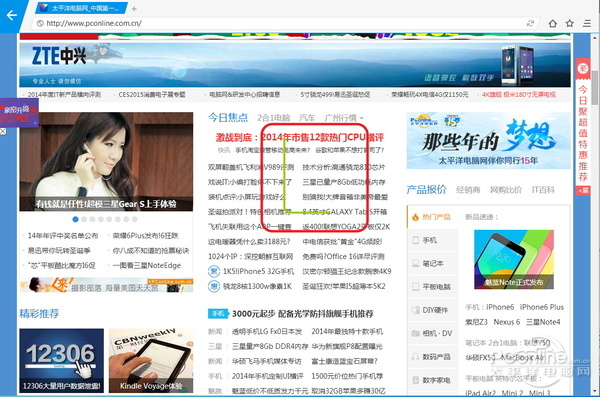Click the vertical scrollbar thumb

tap(595, 87)
